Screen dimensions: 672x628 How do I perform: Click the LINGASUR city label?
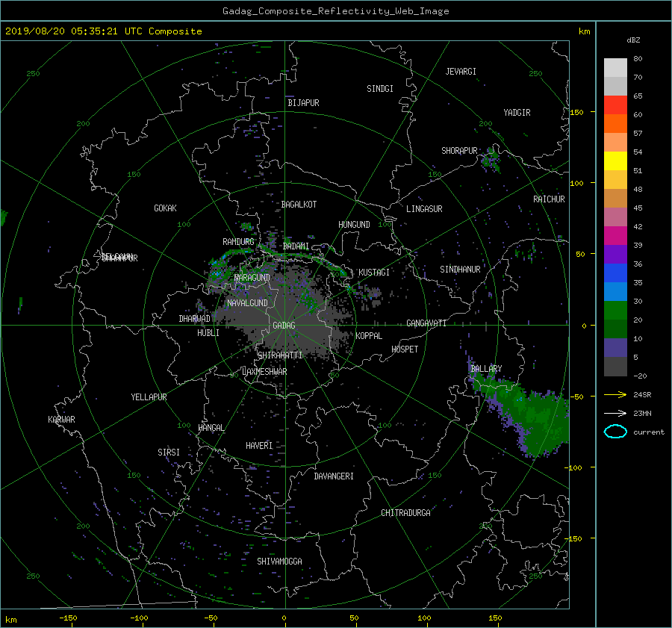coord(424,209)
